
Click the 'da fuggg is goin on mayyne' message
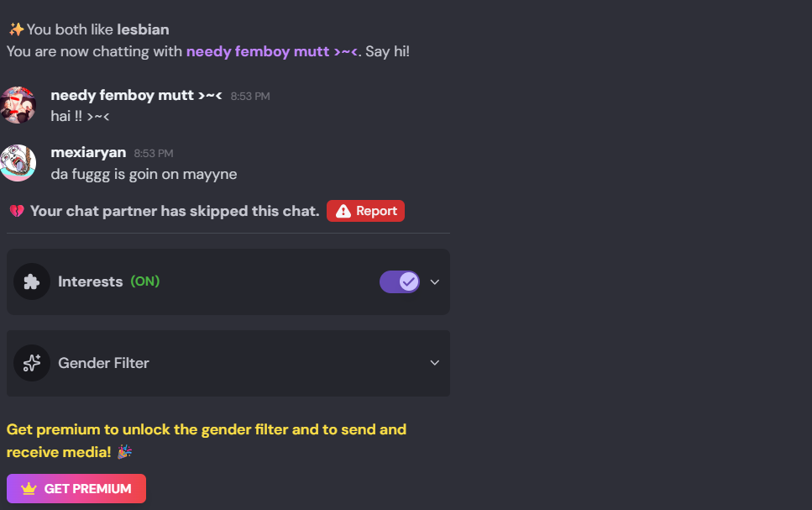point(144,175)
